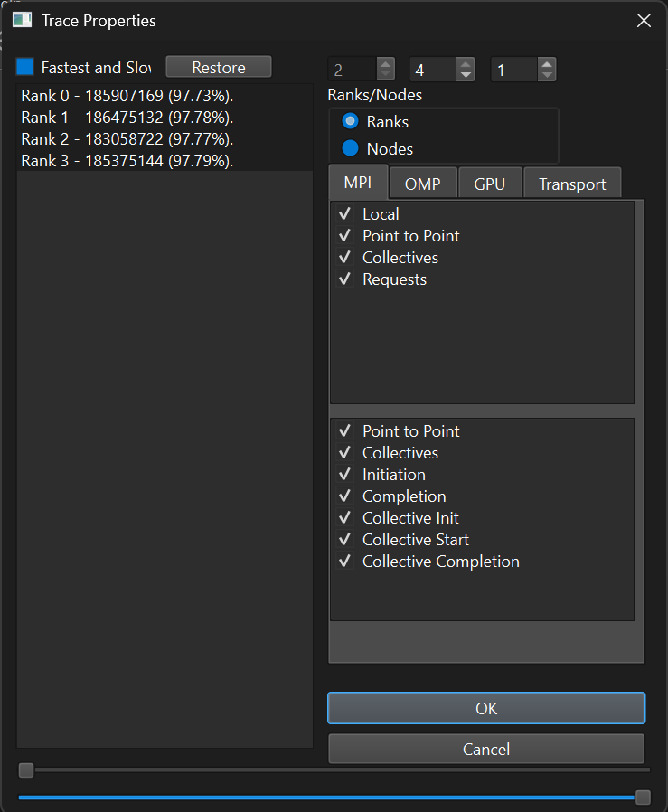Decrement the spinbox showing value 1

pyautogui.click(x=547, y=75)
